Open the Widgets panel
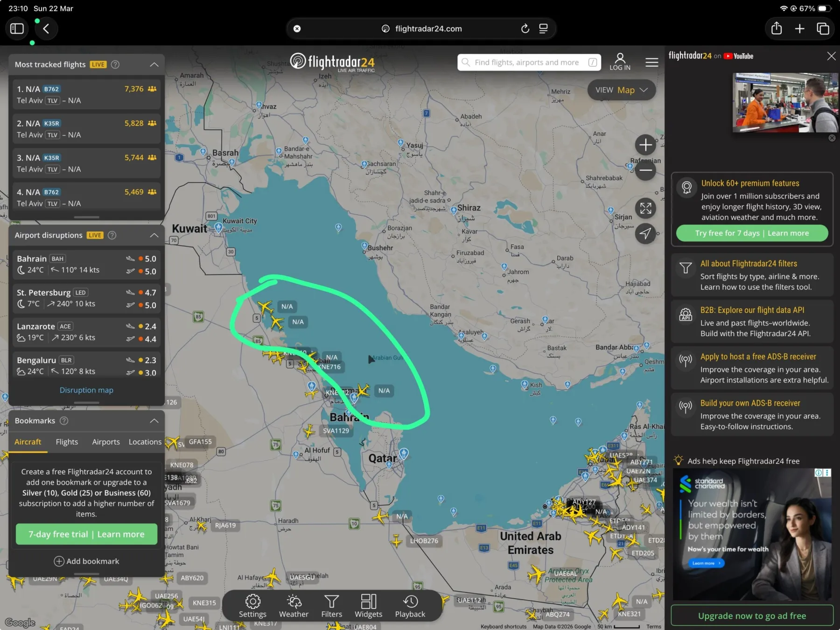 (x=368, y=606)
